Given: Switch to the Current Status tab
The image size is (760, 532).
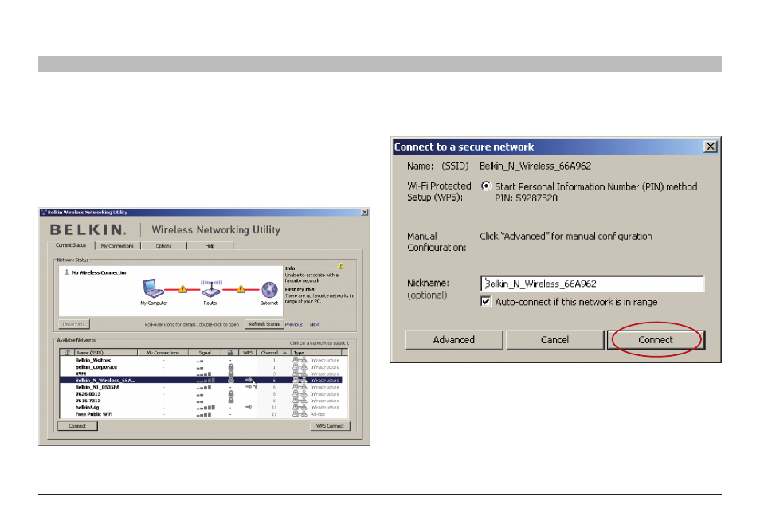Looking at the screenshot, I should coord(71,245).
